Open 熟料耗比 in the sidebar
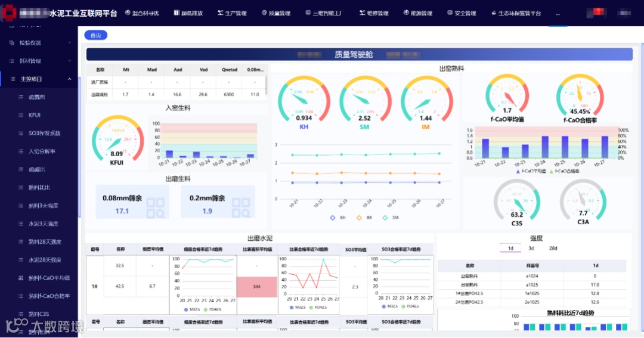Viewport: 644px width, 338px height. (x=39, y=188)
